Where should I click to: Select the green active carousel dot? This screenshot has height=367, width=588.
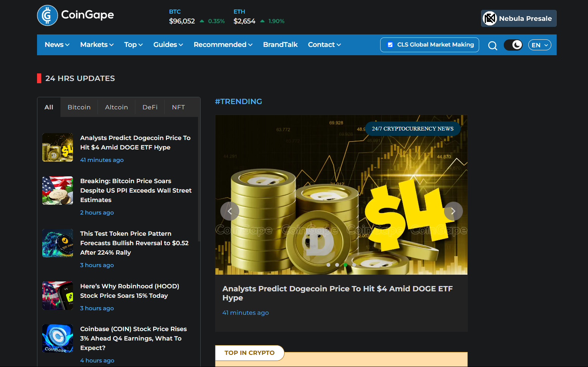pos(345,265)
